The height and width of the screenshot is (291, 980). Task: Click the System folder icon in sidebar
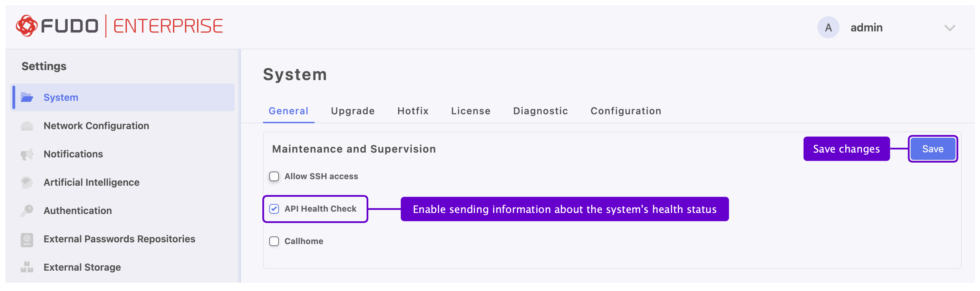coord(27,97)
